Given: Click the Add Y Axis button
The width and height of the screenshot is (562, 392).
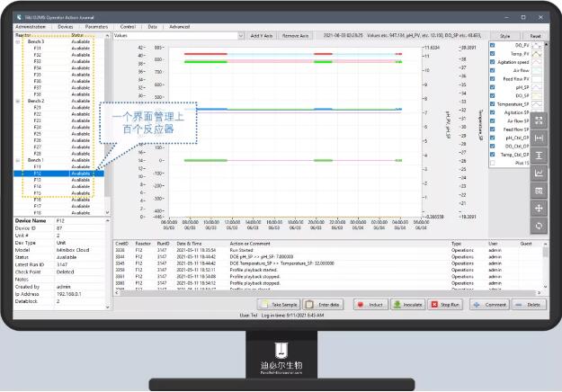Looking at the screenshot, I should [262, 36].
